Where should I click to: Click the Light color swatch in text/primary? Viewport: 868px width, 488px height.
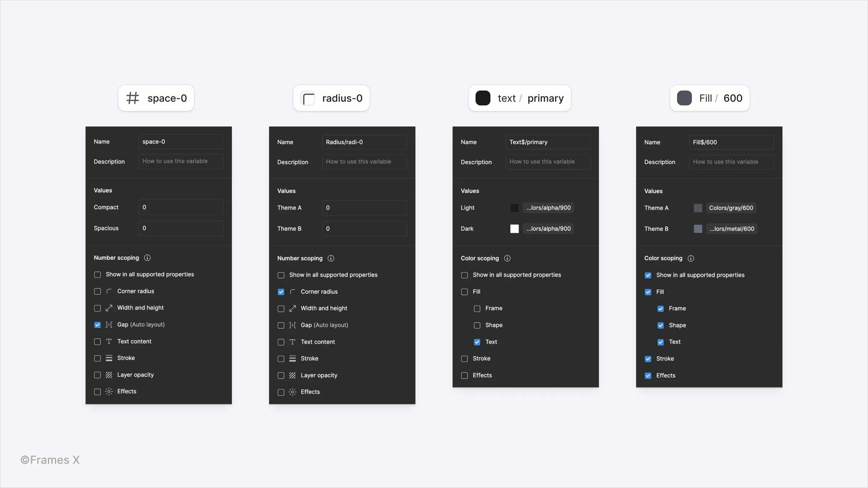point(514,208)
